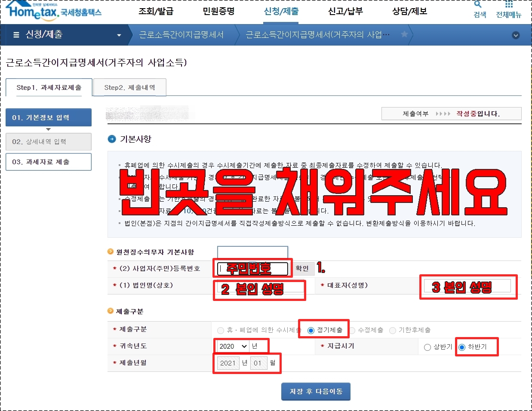The width and height of the screenshot is (532, 411).
Task: Click the 법인명(상호) input field
Action: 260,286
